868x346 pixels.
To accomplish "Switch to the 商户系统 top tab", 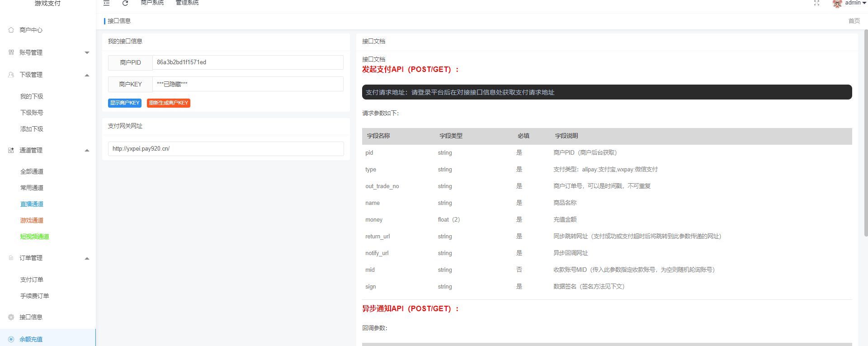I will (152, 3).
